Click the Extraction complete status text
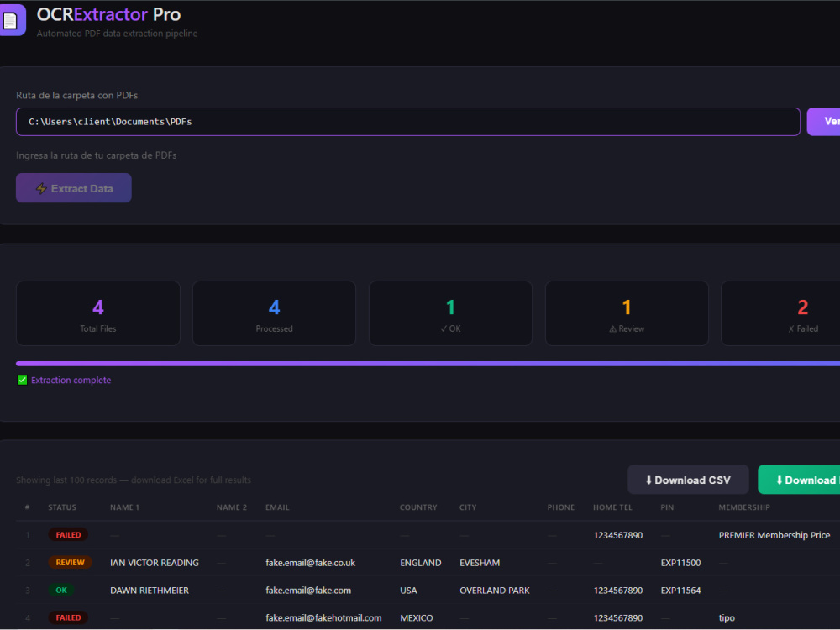840x630 pixels. click(x=71, y=381)
